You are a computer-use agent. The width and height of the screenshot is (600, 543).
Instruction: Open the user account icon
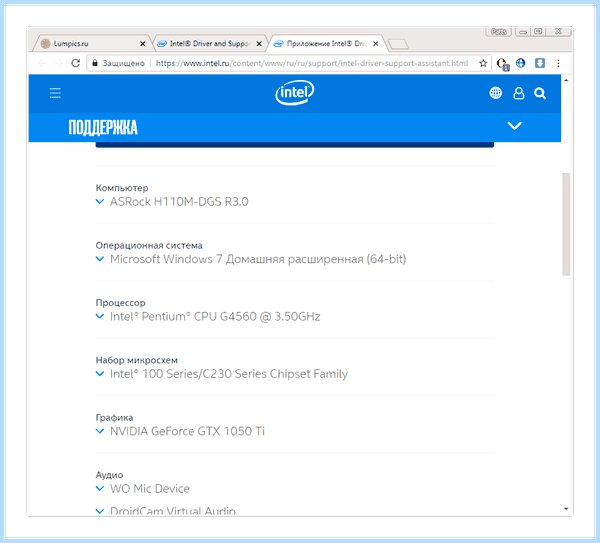518,93
